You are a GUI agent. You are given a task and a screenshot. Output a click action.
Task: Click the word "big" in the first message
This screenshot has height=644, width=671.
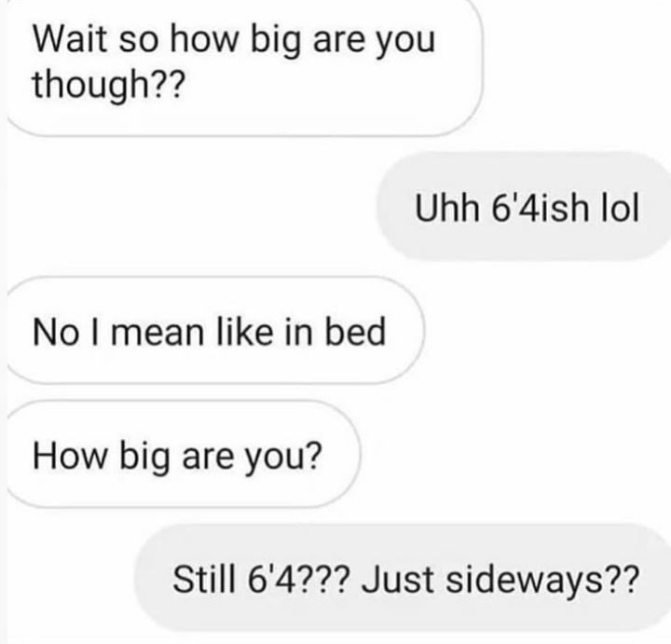(275, 41)
